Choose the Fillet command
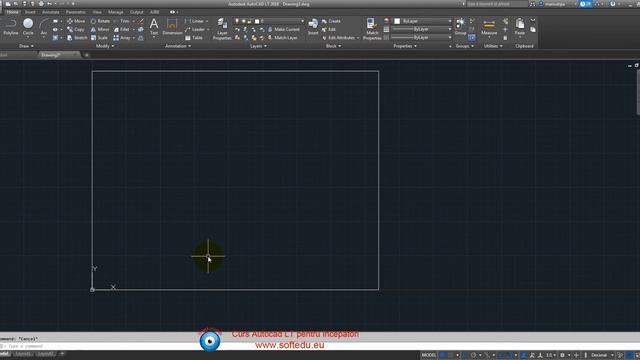The image size is (640, 360). tap(122, 29)
